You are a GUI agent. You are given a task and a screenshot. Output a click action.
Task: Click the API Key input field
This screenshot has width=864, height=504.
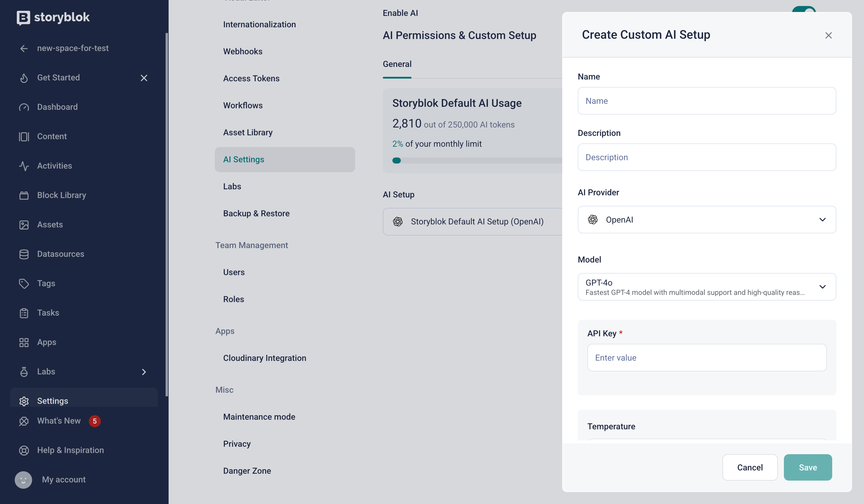tap(706, 358)
